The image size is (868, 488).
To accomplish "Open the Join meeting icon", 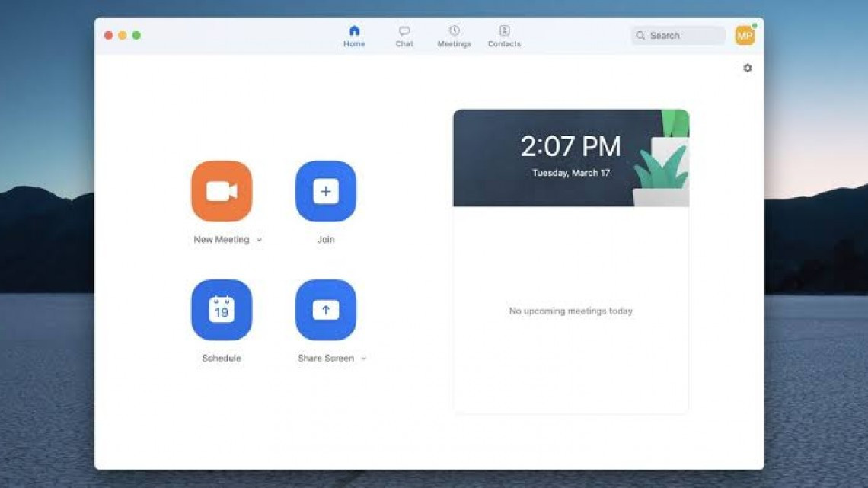I will click(x=325, y=192).
